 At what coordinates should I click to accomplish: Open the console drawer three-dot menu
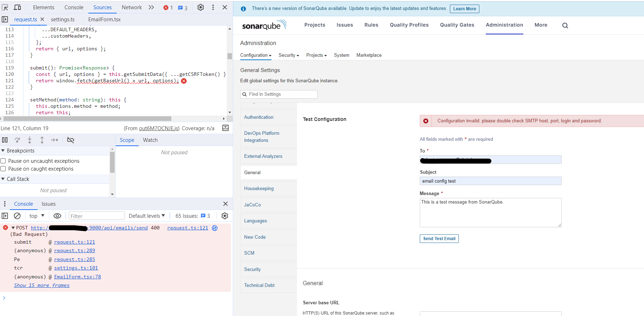click(x=5, y=204)
